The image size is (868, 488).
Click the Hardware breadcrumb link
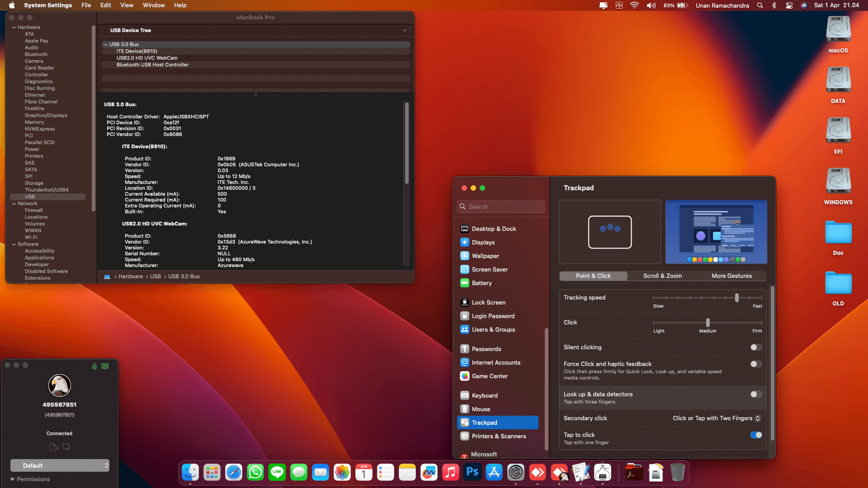(131, 276)
